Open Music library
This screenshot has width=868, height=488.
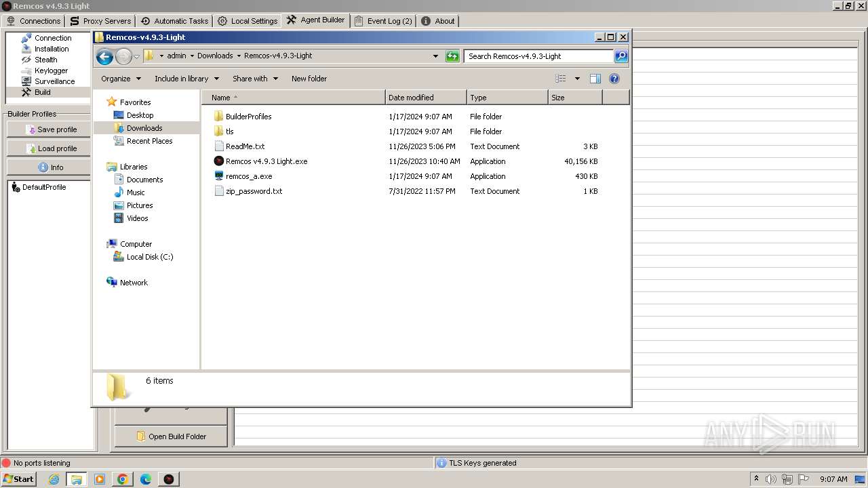click(136, 192)
